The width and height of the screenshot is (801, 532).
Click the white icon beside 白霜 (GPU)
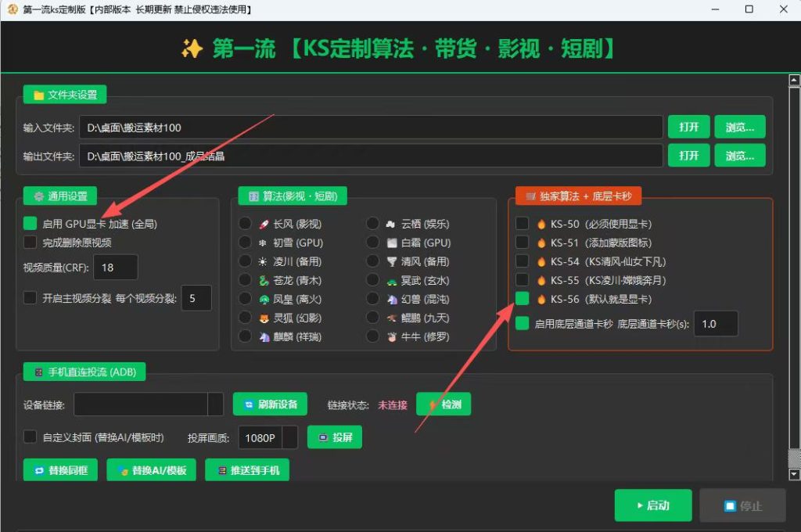pos(391,243)
